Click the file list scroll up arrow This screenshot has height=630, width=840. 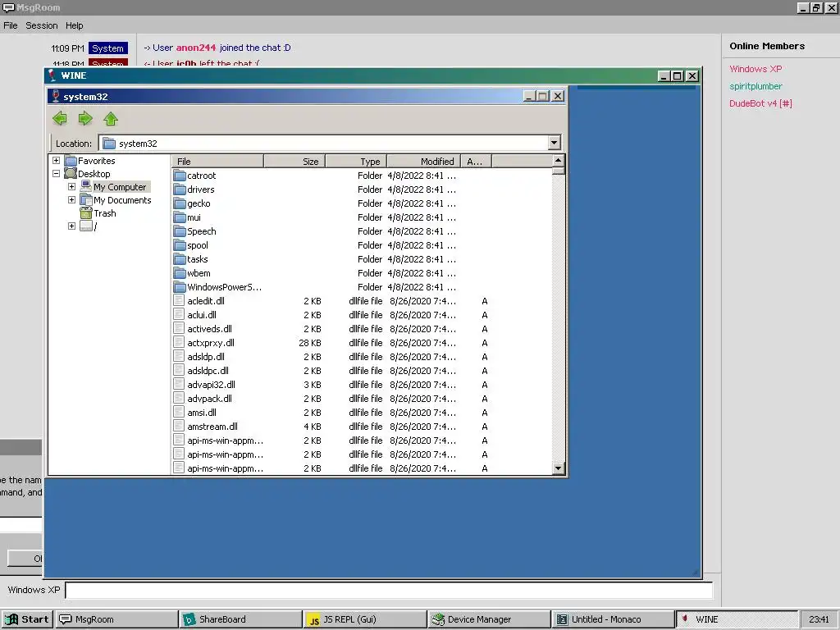point(558,160)
